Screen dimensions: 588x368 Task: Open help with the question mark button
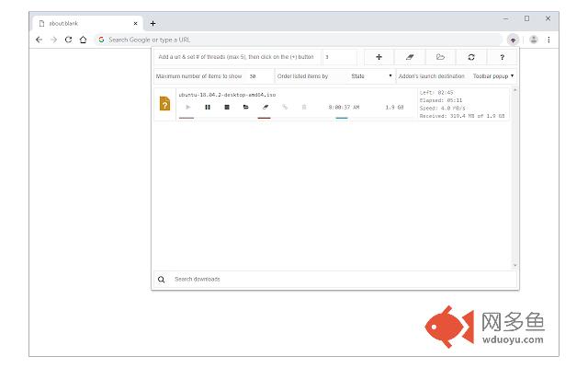503,57
